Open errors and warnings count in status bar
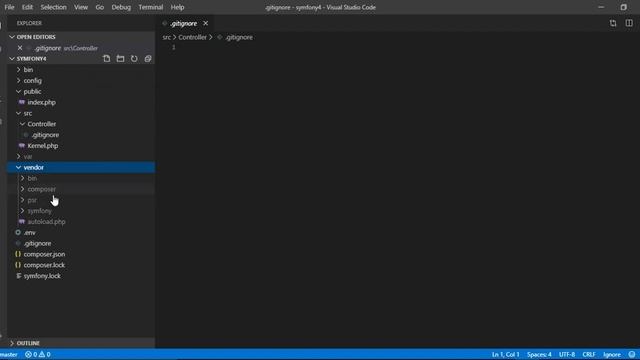This screenshot has height=360, width=640. [x=38, y=354]
